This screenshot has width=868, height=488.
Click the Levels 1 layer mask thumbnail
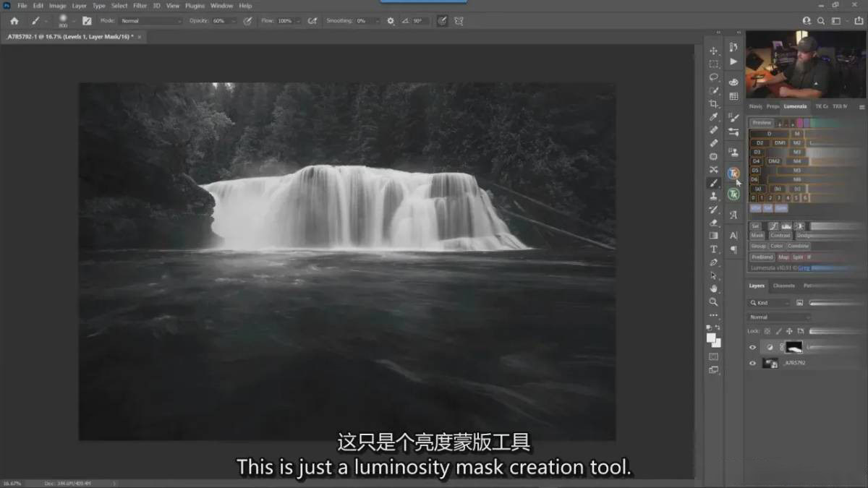coord(794,347)
